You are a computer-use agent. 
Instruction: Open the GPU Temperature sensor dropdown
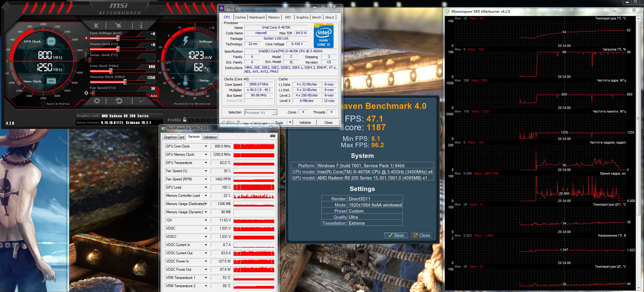(x=206, y=163)
